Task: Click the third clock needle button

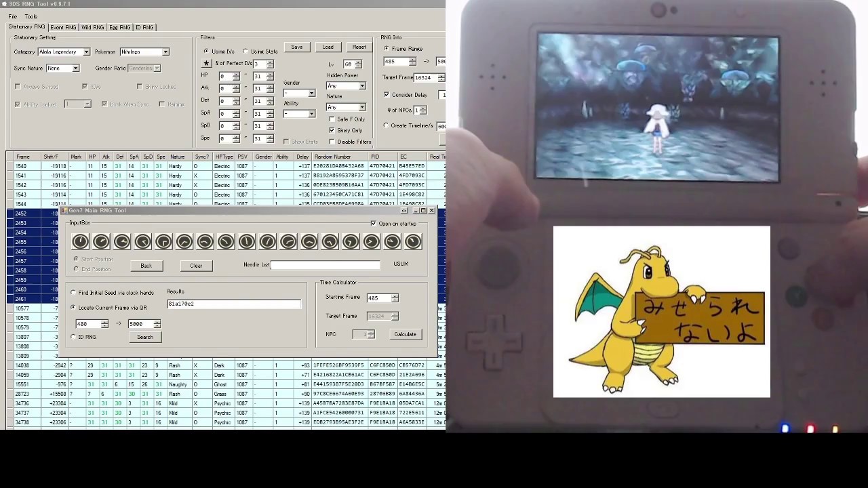Action: click(122, 242)
